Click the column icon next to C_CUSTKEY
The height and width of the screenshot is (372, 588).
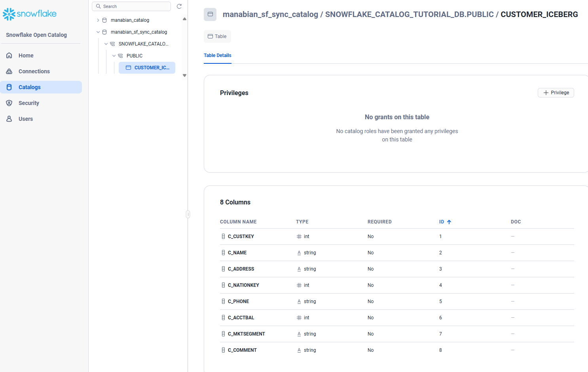click(x=223, y=237)
